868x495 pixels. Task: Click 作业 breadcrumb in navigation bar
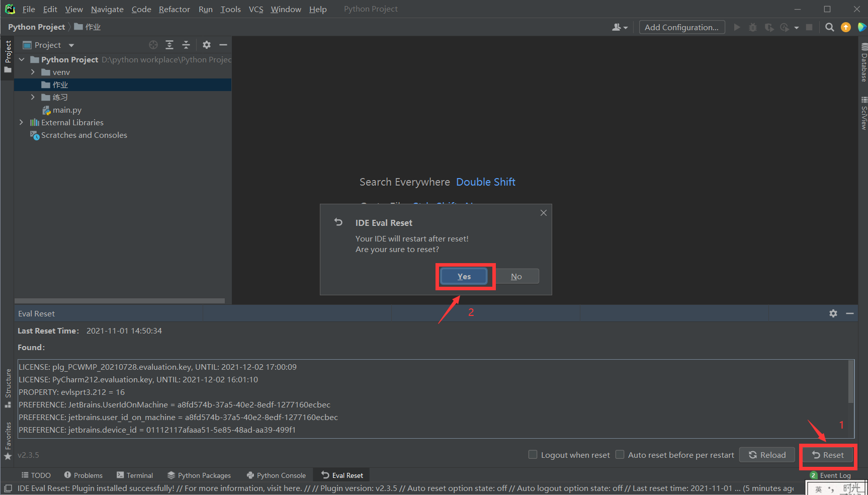pyautogui.click(x=88, y=27)
